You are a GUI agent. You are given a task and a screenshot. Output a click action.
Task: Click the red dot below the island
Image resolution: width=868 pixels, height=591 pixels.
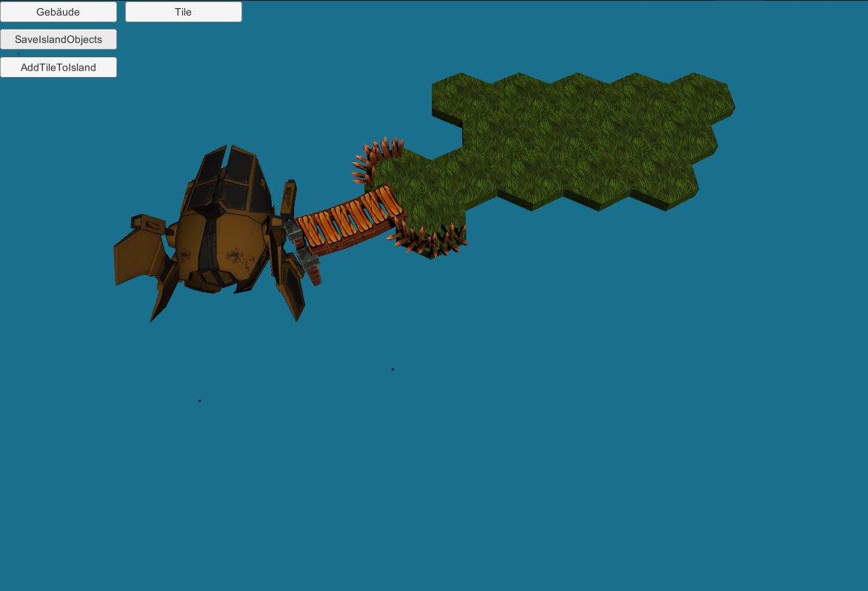click(393, 369)
